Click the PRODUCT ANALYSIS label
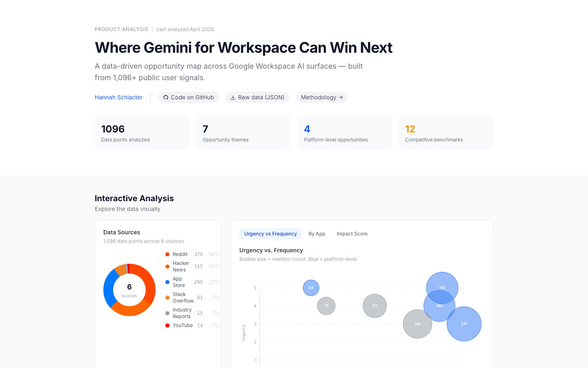Viewport: 588px width, 368px height. (121, 29)
